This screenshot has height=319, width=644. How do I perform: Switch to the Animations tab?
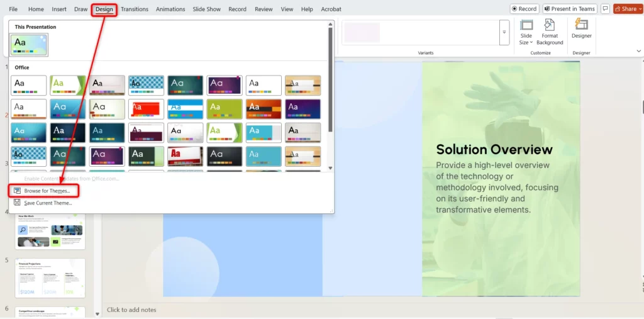170,9
